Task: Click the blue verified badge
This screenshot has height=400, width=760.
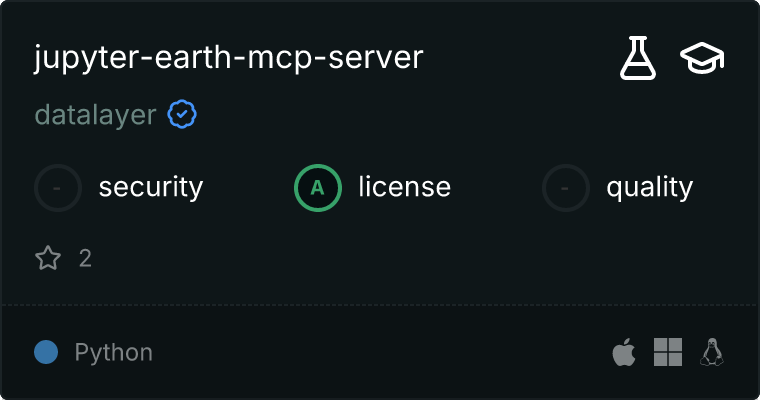Action: pos(181,115)
